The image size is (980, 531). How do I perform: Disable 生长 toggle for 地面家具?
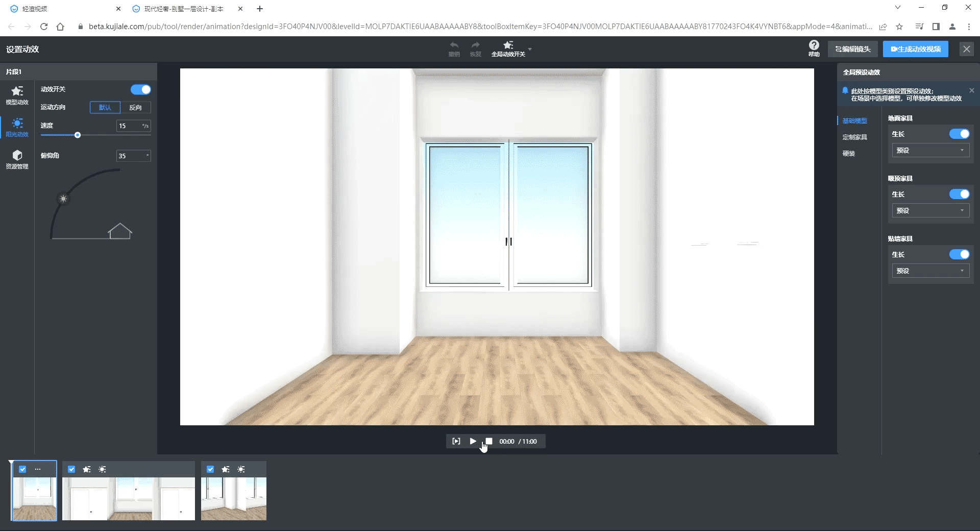pyautogui.click(x=959, y=134)
